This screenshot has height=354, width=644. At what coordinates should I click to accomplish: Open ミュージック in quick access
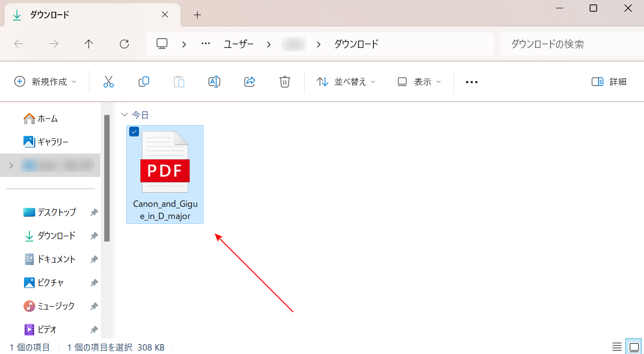click(49, 306)
